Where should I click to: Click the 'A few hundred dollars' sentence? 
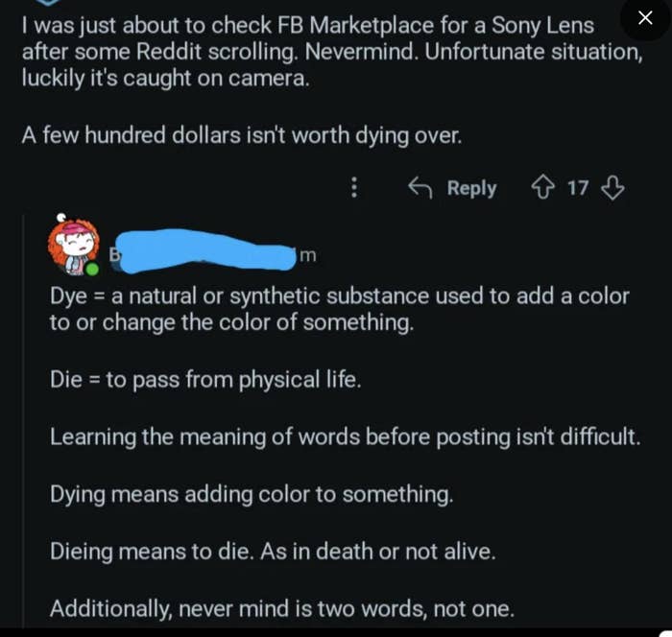click(241, 136)
